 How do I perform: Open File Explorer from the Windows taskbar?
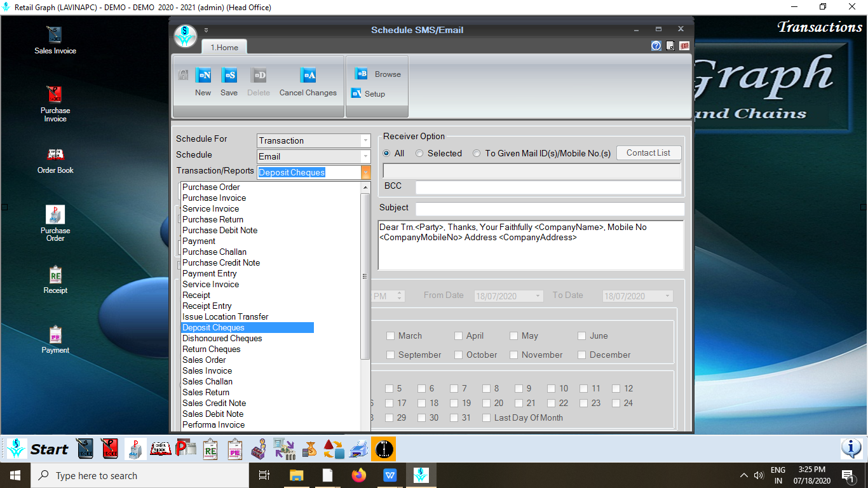[297, 475]
